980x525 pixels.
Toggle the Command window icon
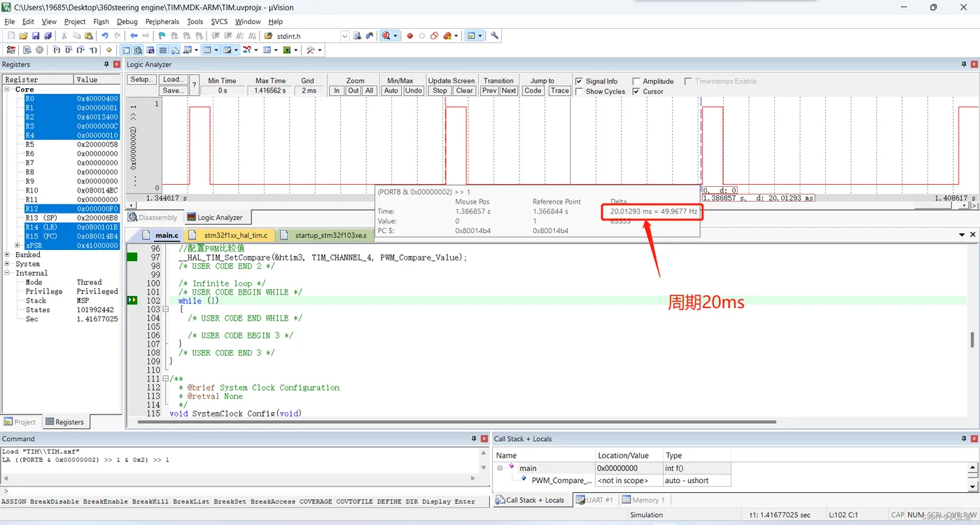click(126, 50)
